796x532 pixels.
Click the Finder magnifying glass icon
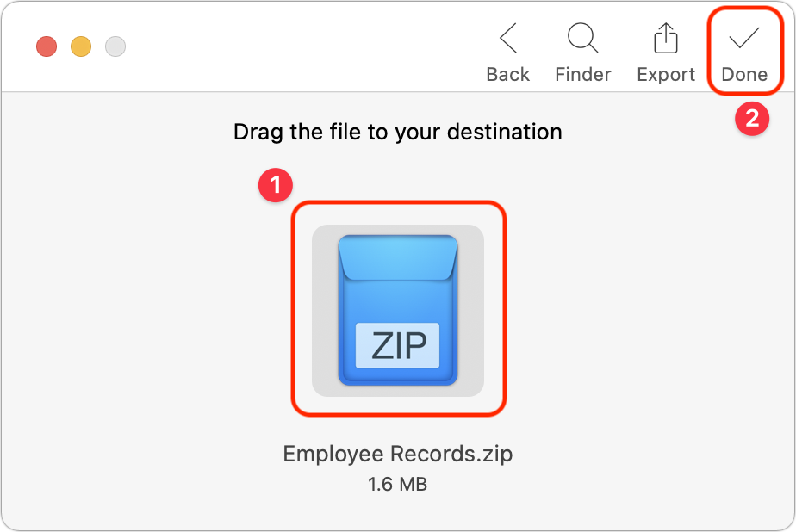coord(582,38)
